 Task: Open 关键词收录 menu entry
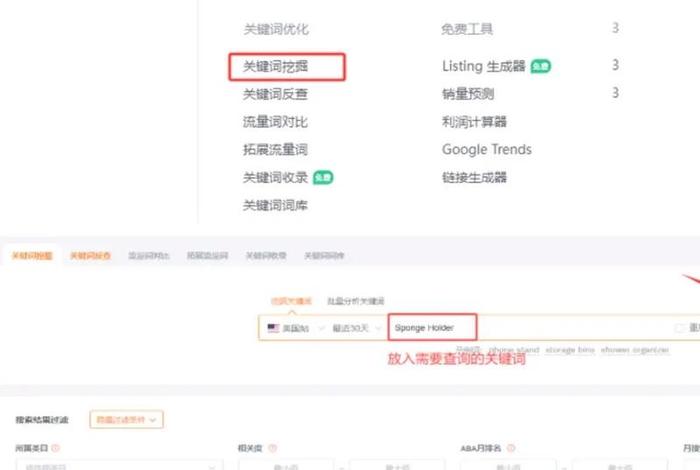[x=275, y=178]
